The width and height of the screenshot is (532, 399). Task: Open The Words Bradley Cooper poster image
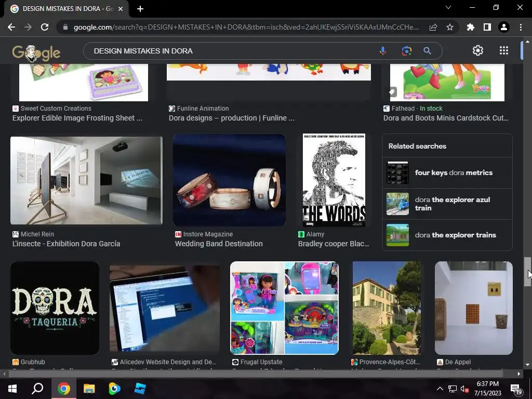tap(334, 180)
